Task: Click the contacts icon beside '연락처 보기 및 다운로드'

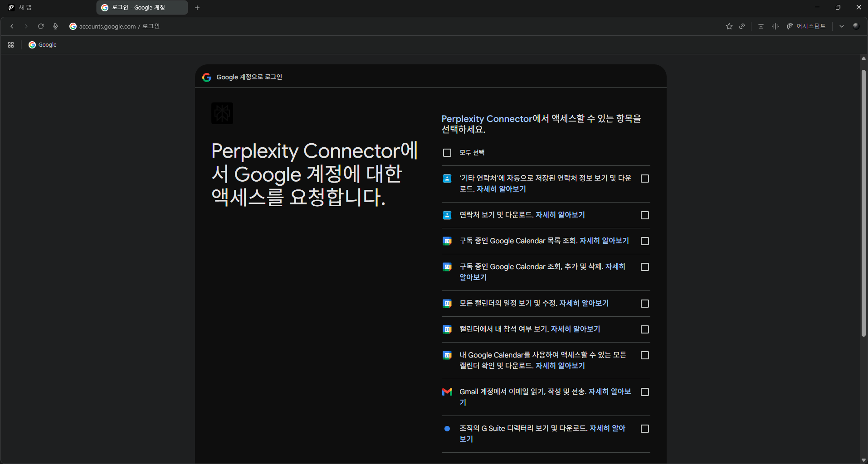Action: click(x=447, y=215)
